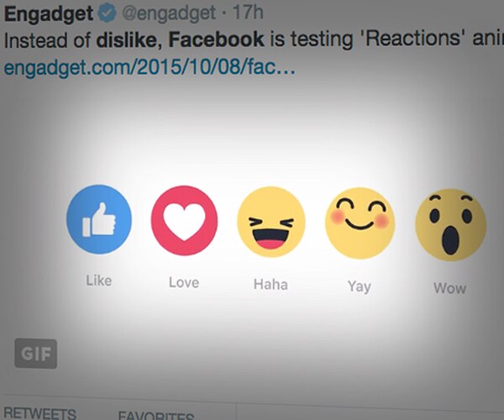Screen dimensions: 504x420
Task: Select the red Love heart reaction
Action: (184, 220)
